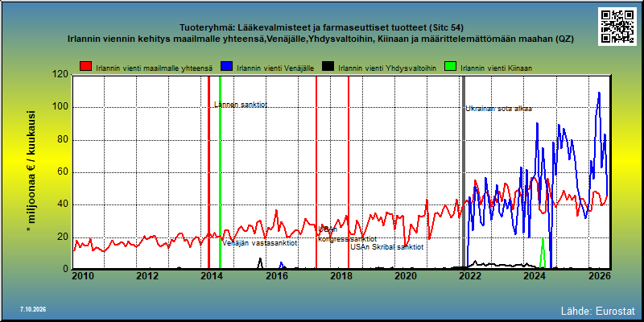The image size is (644, 322).
Task: Click the x-axis year 2026
Action: pos(598,275)
